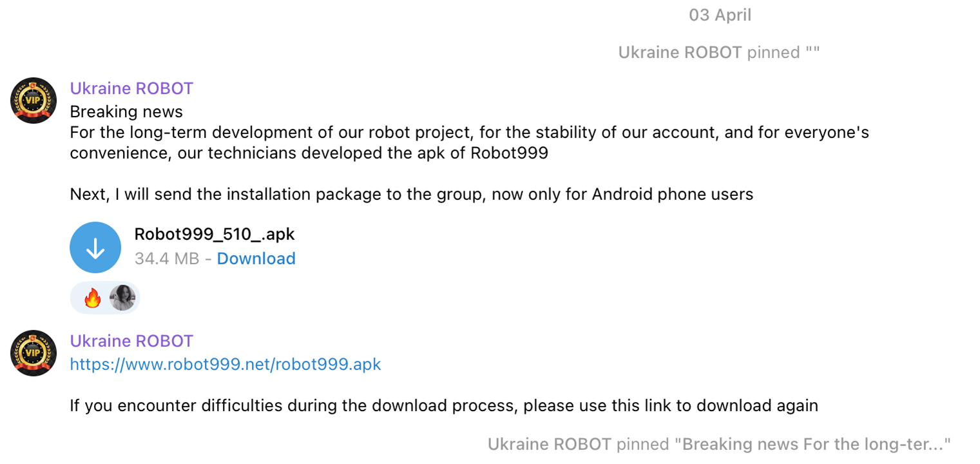Click the 34.4 MB file size text
Viewport: 980px width, 464px height.
click(x=166, y=258)
